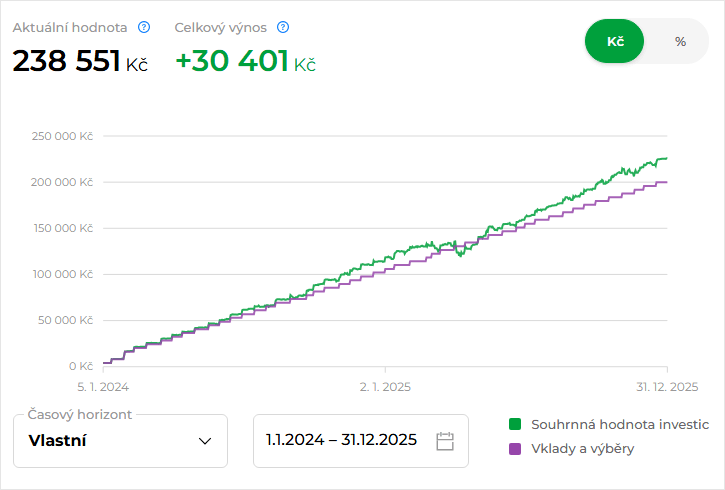Screen dimensions: 725x490
Task: Click the green Souhrnná hodnota legend swatch
Action: (x=516, y=424)
